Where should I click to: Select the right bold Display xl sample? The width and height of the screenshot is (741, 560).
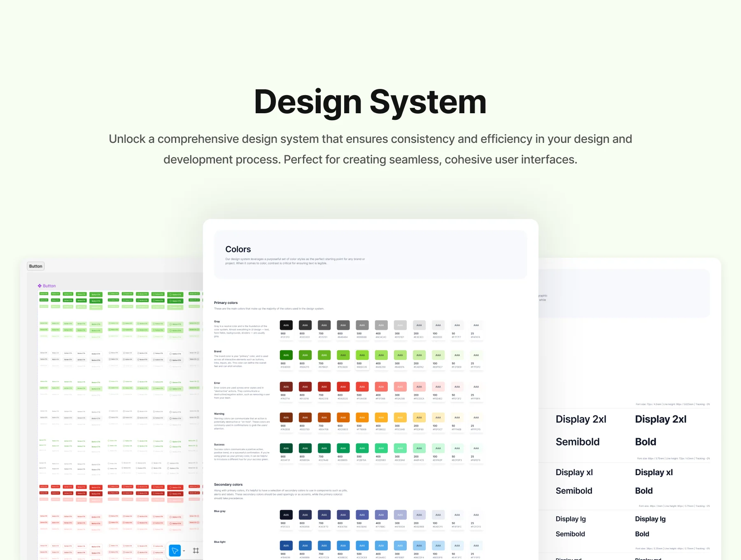point(654,472)
